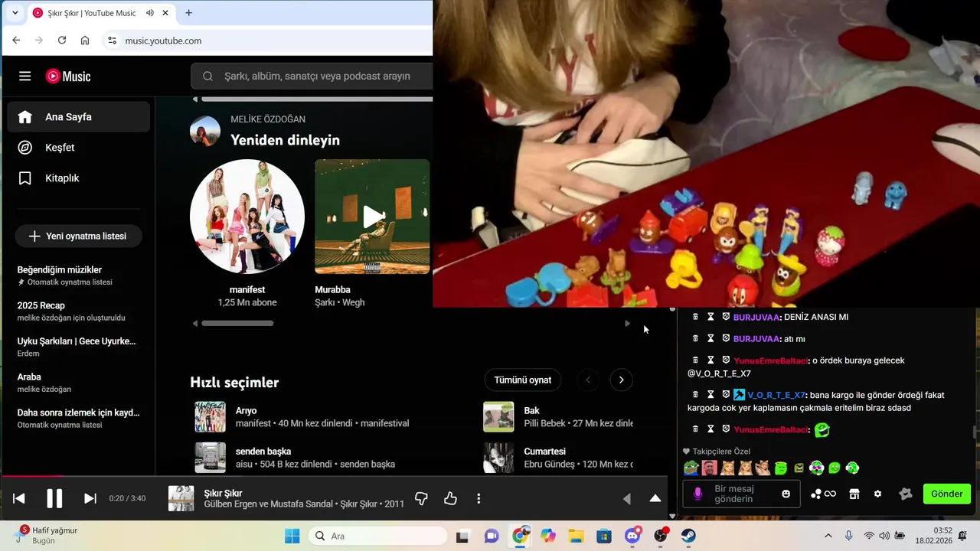This screenshot has width=980, height=551.
Task: Play Bak by Pilli Bebek
Action: point(498,417)
